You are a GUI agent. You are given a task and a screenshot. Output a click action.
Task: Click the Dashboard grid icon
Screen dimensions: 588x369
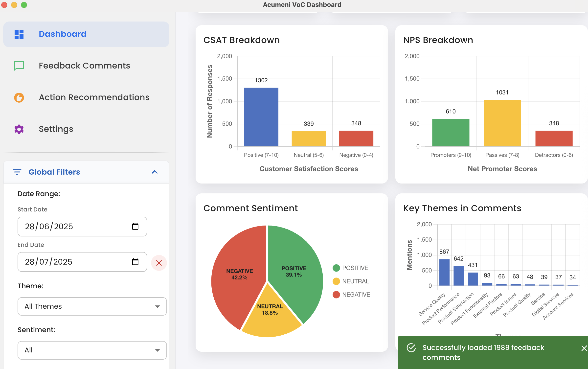pyautogui.click(x=19, y=34)
